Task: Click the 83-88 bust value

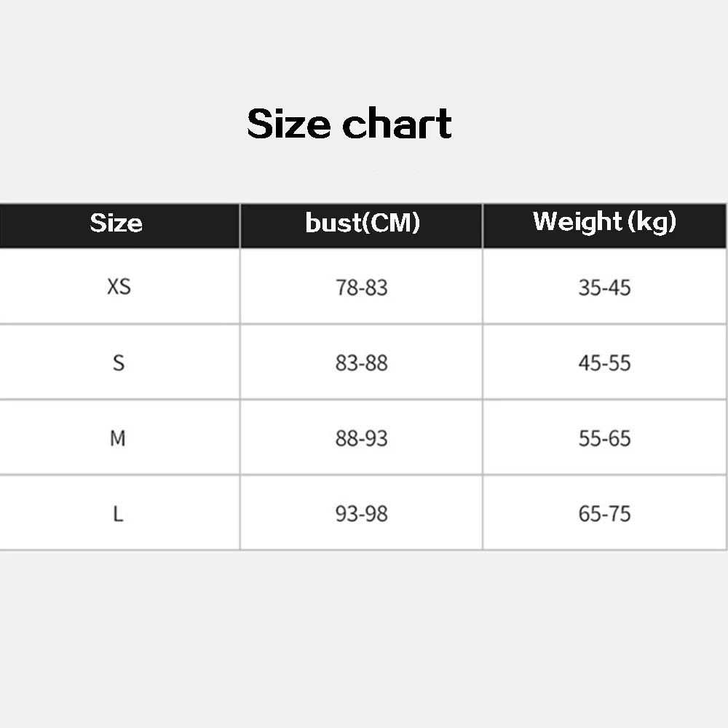Action: [x=362, y=363]
